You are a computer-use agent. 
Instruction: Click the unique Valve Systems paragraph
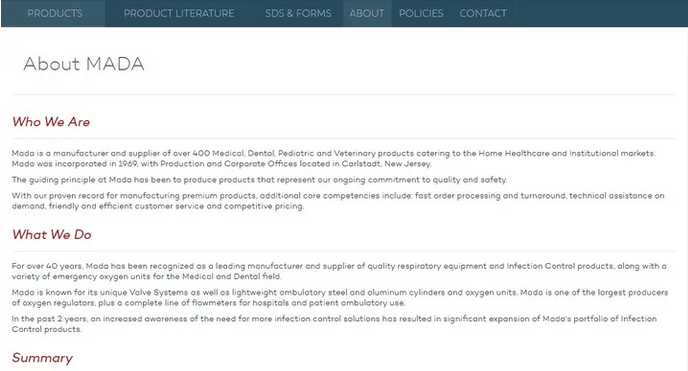[x=340, y=297]
